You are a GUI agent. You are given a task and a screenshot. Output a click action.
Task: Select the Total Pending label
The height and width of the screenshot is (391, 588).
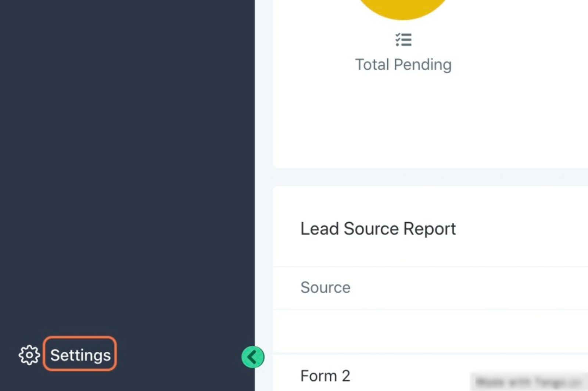coord(403,65)
